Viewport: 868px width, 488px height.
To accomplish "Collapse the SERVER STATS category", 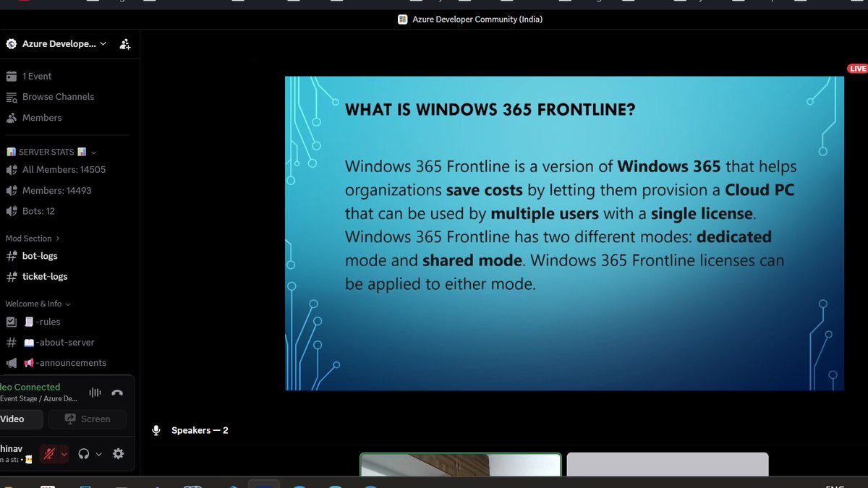I will (51, 152).
